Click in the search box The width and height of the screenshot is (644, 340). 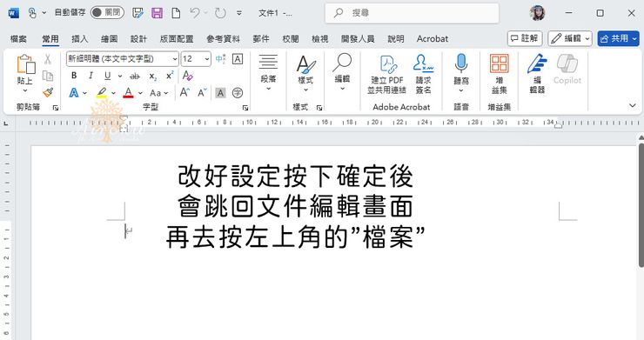coord(412,13)
